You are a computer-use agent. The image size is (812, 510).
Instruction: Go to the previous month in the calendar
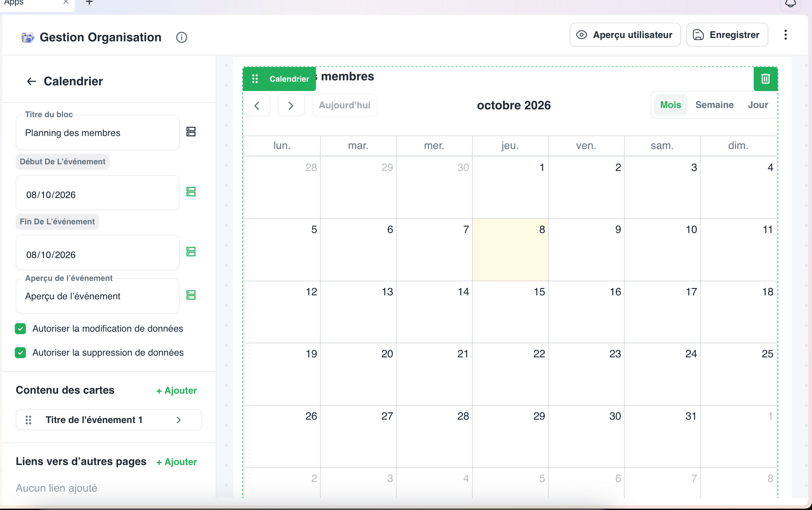[x=257, y=106]
